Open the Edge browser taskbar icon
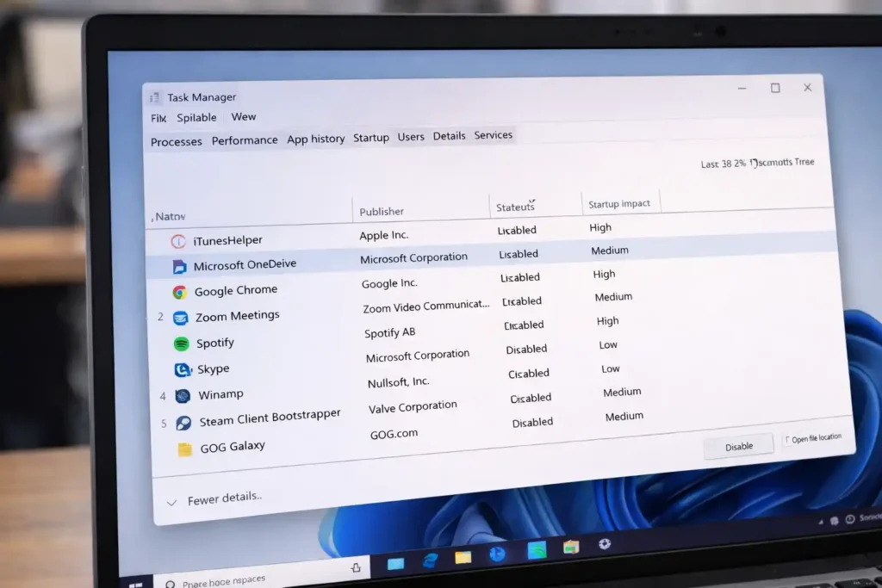882x588 pixels. click(x=431, y=560)
